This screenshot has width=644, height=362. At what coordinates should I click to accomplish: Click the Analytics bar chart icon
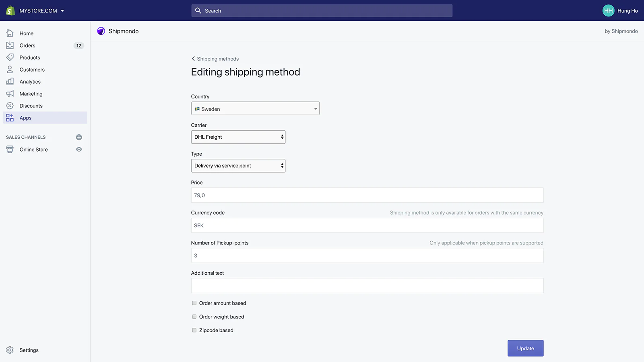pyautogui.click(x=10, y=82)
